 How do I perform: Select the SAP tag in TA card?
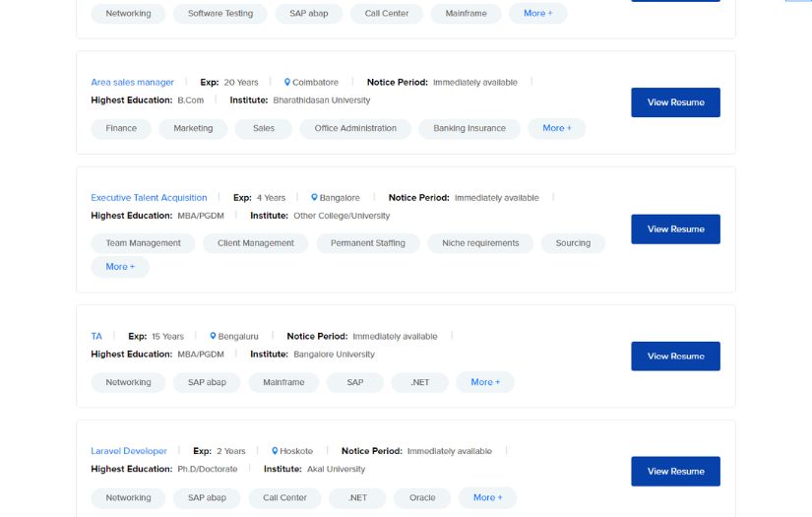(x=354, y=382)
